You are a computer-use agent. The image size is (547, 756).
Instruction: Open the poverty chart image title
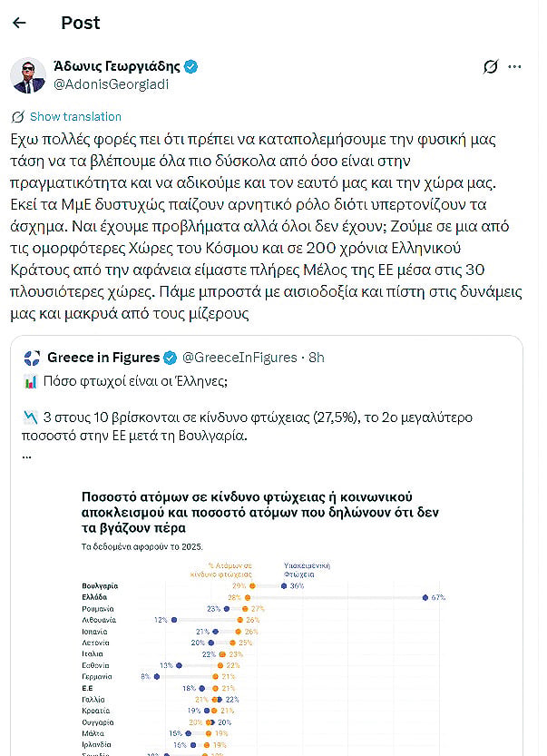point(259,512)
